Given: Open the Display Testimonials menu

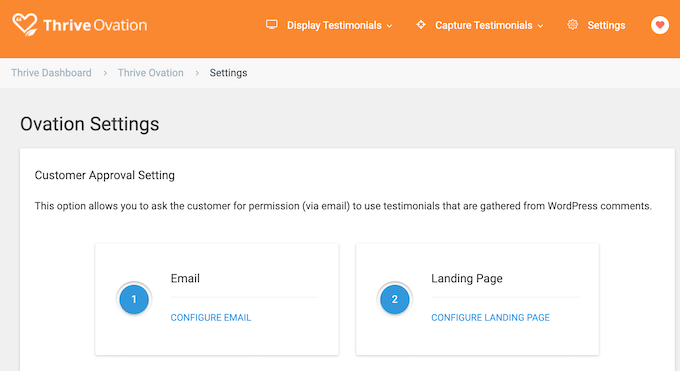Looking at the screenshot, I should tap(334, 25).
